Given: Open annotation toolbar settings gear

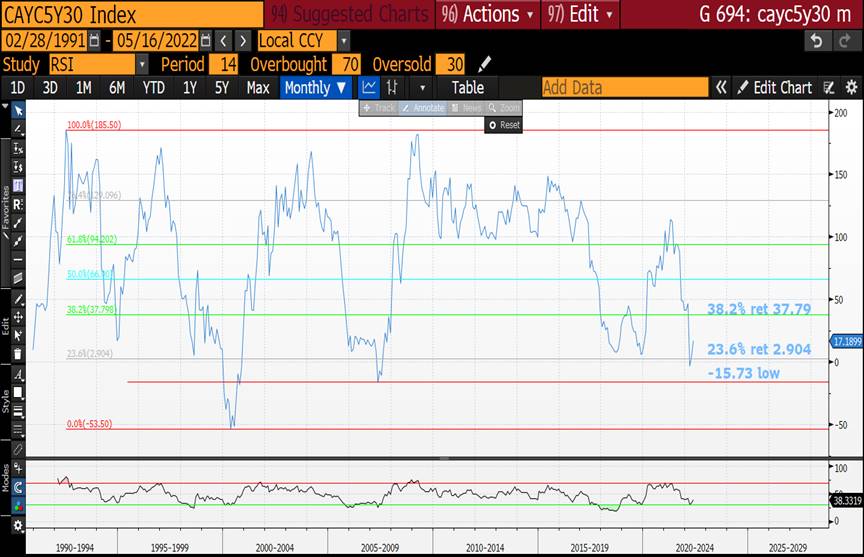Looking at the screenshot, I should tap(18, 526).
